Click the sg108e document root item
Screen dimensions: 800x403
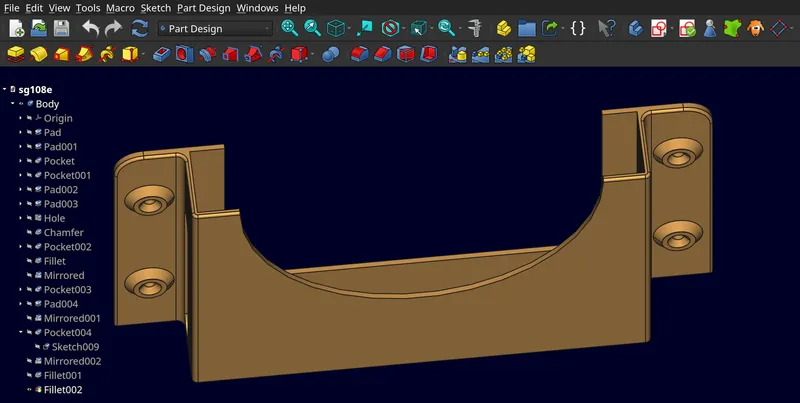click(40, 89)
